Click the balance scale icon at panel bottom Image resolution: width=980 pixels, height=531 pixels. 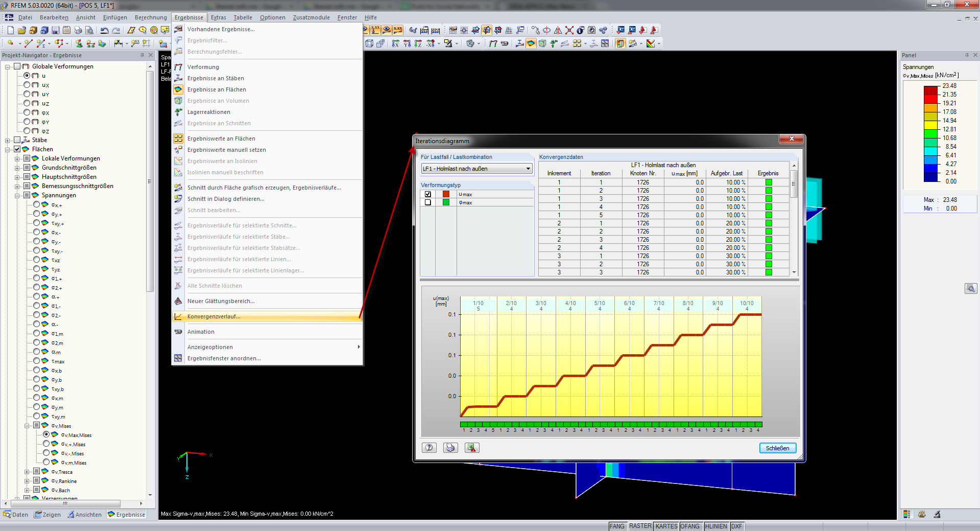tap(922, 515)
